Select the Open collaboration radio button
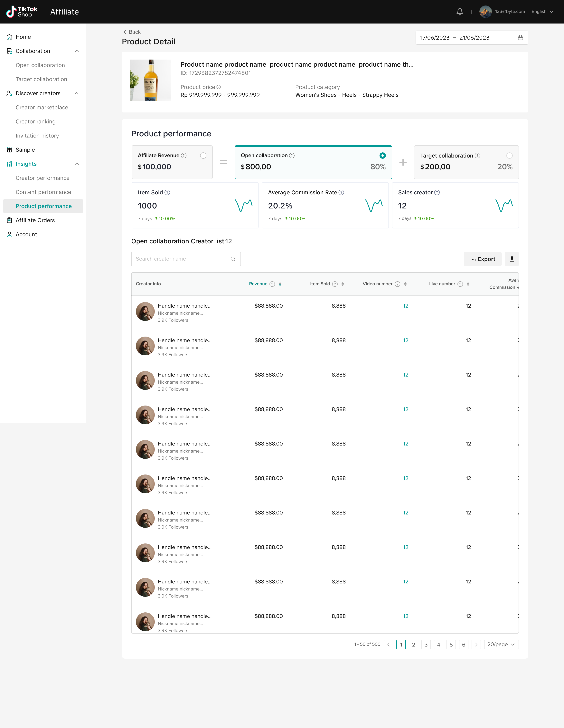This screenshot has height=728, width=564. click(x=382, y=156)
